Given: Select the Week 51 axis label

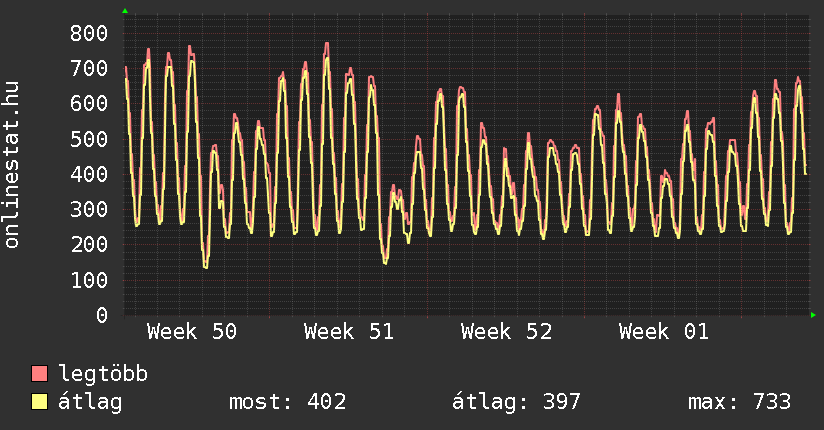Looking at the screenshot, I should coord(349,332).
